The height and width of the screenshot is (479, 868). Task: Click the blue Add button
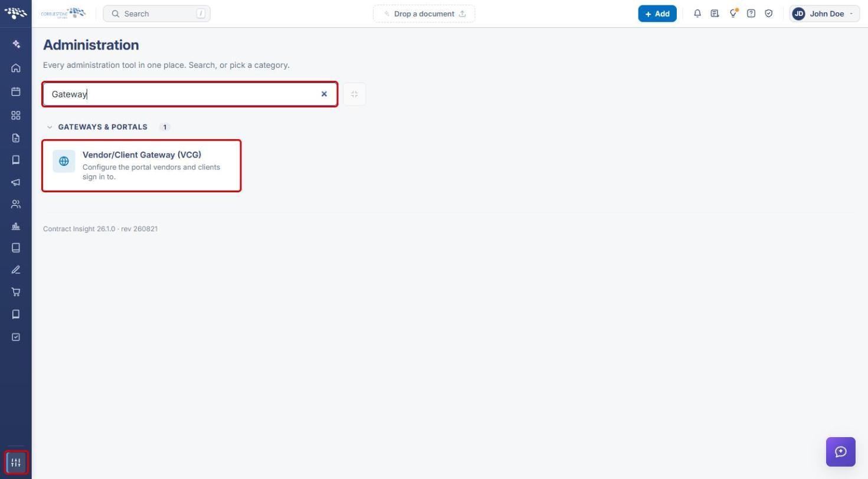point(657,14)
